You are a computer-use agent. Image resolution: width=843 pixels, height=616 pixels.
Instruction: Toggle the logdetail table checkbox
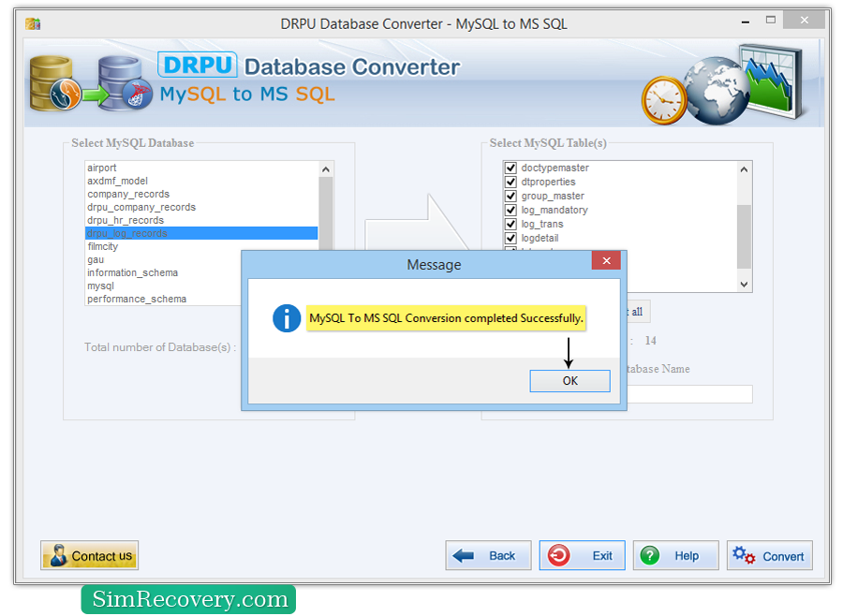click(510, 238)
